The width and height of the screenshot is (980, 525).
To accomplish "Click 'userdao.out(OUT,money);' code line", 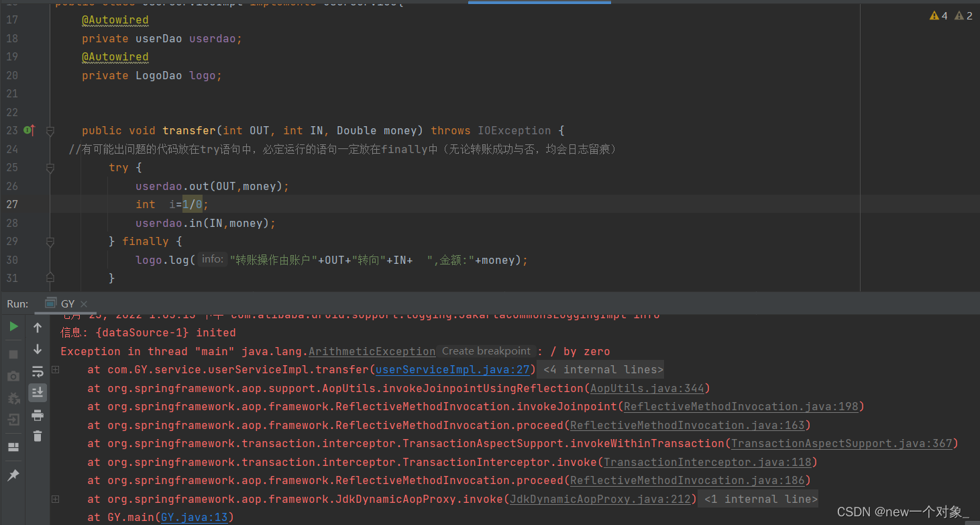I will point(212,186).
